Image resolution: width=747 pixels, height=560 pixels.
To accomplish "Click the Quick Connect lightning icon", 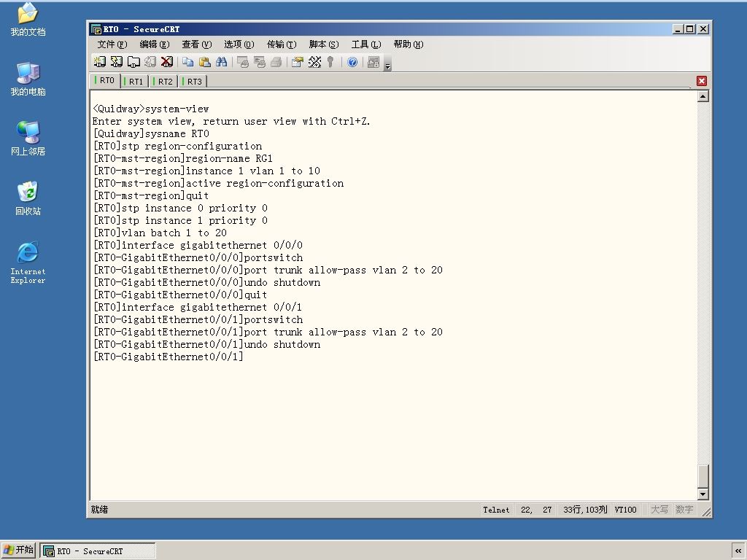I will (x=116, y=62).
